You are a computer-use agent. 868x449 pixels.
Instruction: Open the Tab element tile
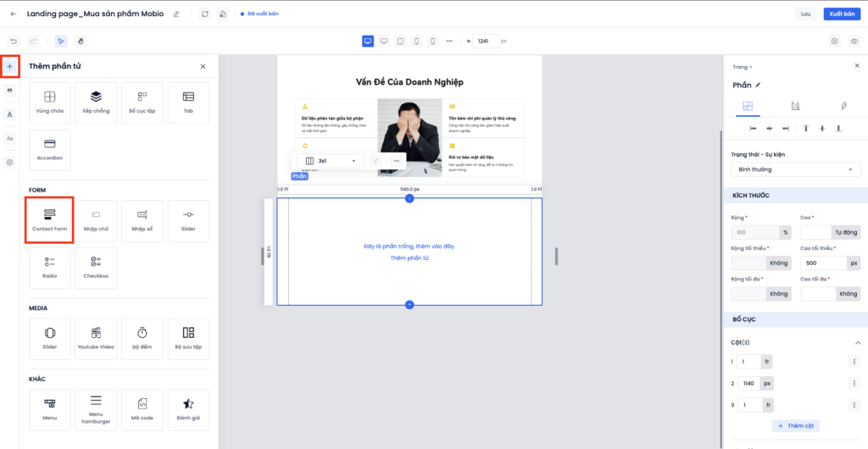click(x=188, y=103)
